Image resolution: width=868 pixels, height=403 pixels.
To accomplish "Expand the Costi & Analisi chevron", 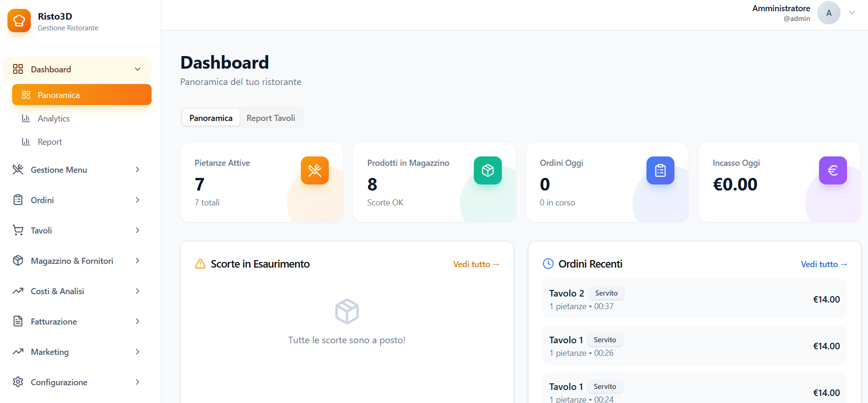I will (x=138, y=291).
